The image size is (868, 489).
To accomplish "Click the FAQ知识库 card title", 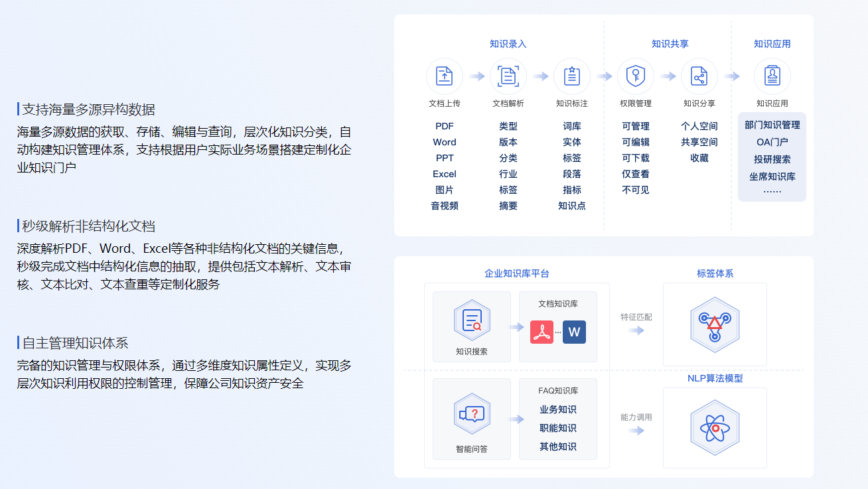I will click(x=558, y=391).
